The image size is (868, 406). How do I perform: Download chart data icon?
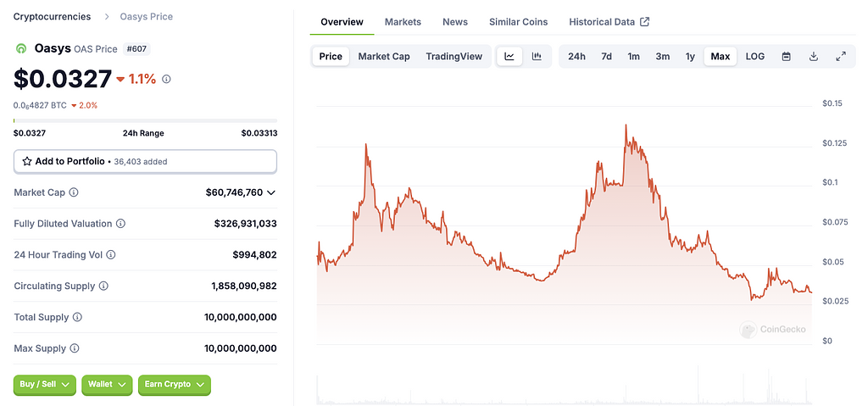[x=814, y=57]
